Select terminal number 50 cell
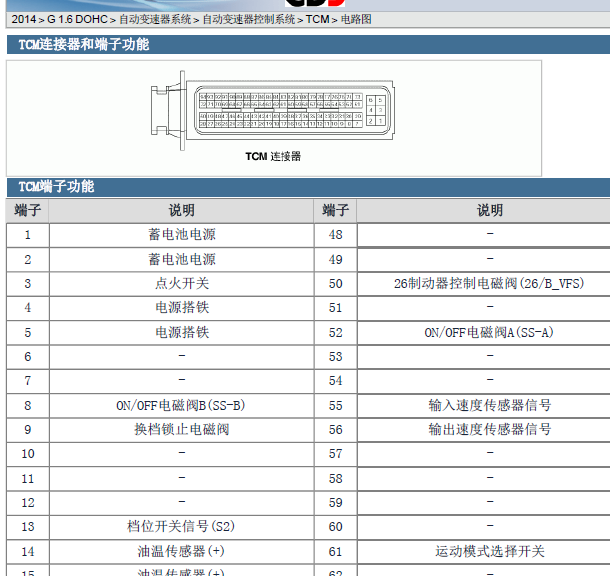 (335, 284)
